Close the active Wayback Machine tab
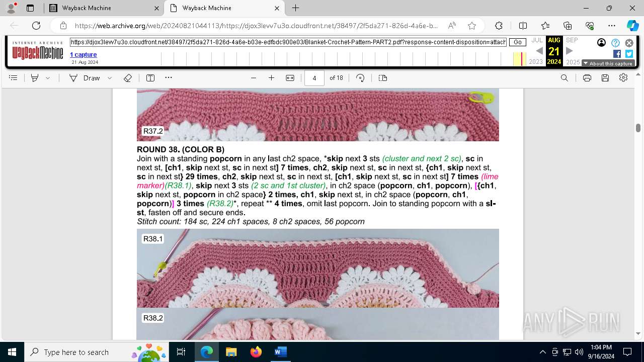 pyautogui.click(x=277, y=8)
